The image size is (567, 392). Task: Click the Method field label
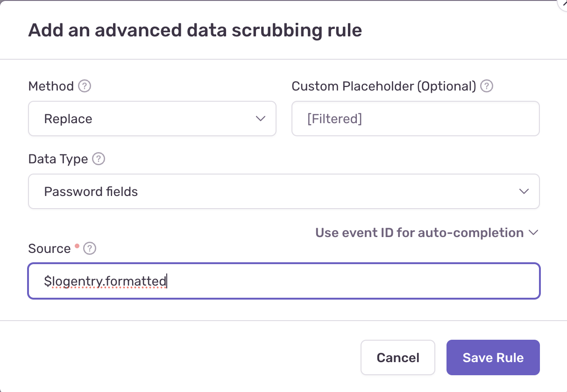click(51, 86)
